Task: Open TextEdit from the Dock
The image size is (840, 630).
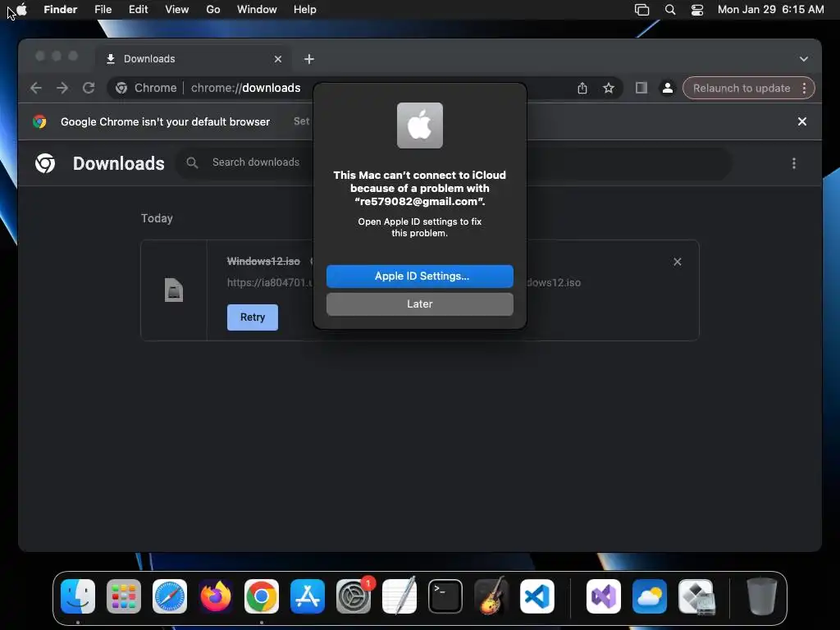Action: 399,596
